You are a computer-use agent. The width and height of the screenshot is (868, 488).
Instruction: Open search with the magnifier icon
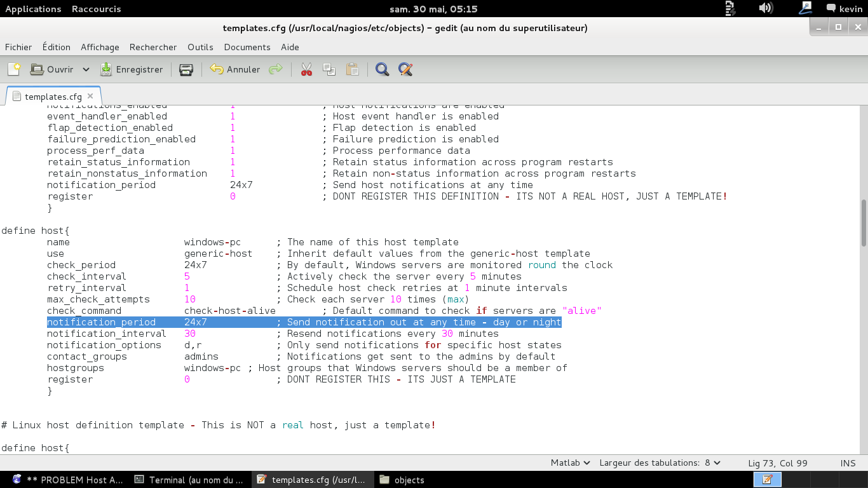pyautogui.click(x=382, y=69)
